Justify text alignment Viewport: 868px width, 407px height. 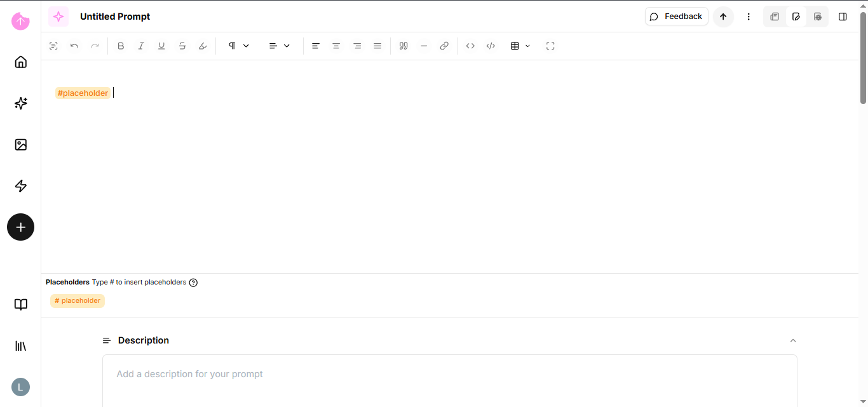click(x=377, y=46)
